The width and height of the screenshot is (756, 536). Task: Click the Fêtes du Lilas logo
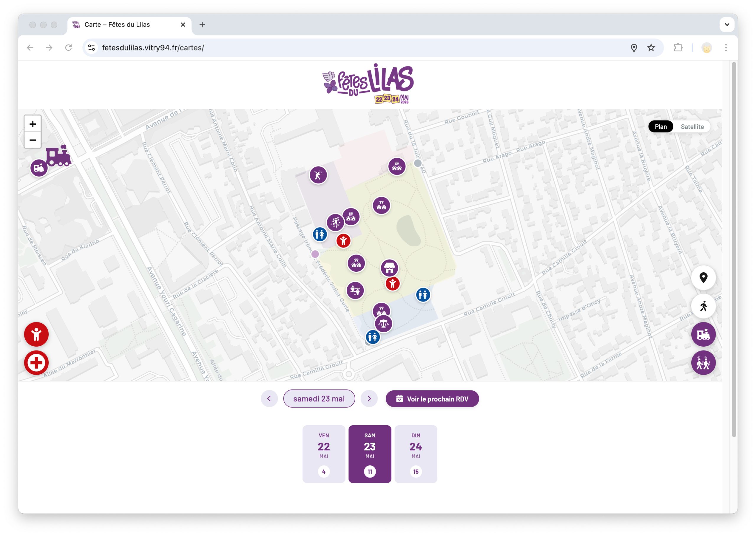point(368,84)
